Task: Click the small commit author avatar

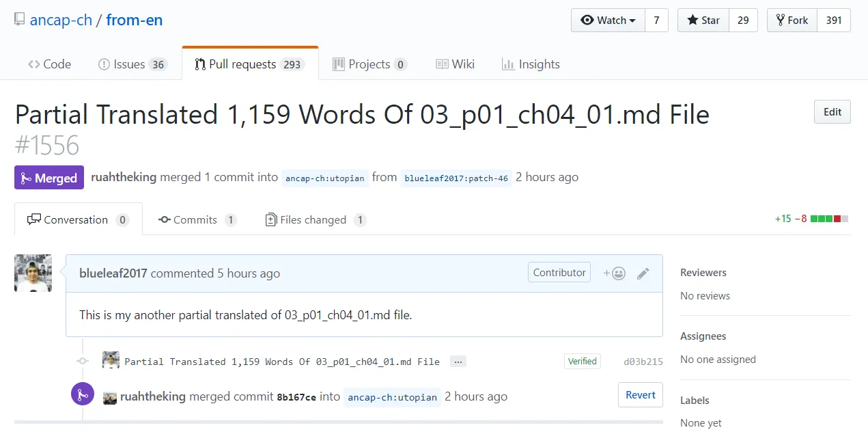Action: point(111,360)
